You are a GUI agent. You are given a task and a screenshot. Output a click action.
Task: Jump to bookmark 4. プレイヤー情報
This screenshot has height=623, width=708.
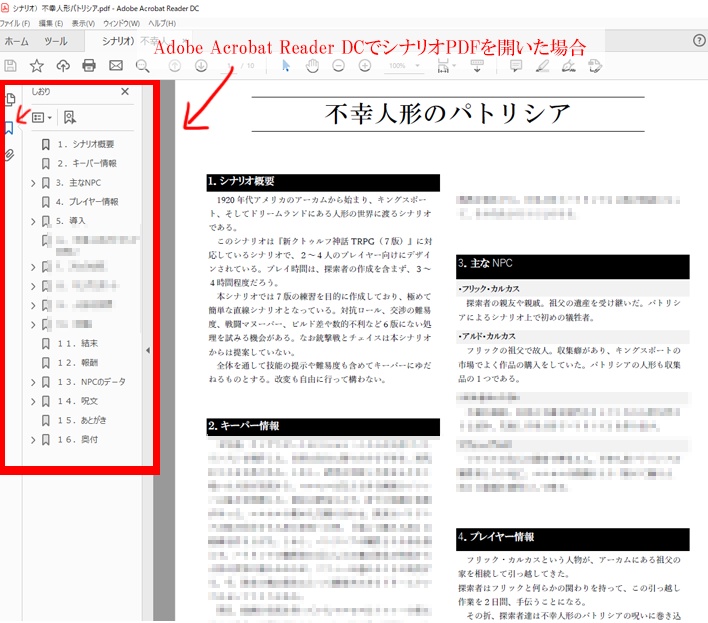pos(87,202)
